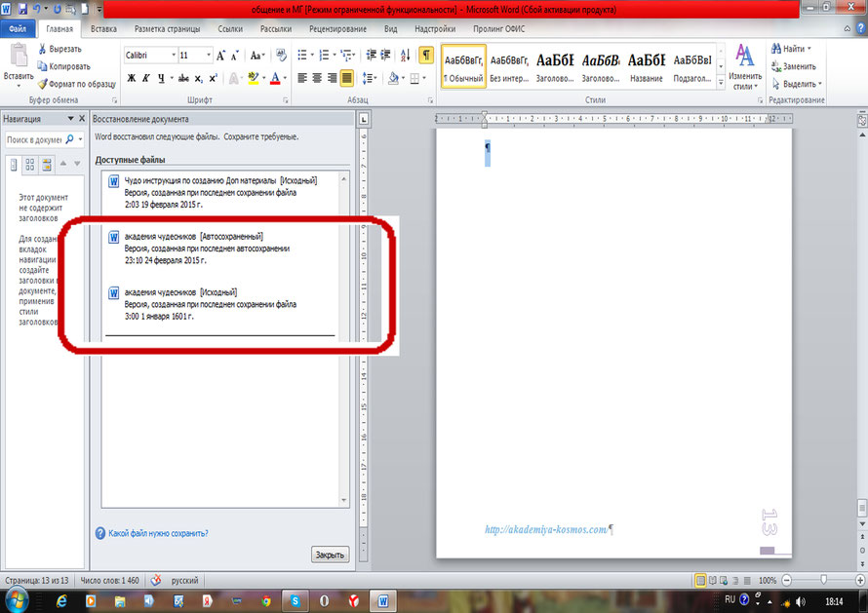Switch to Разметка страницы tab
Viewport: 868px width, 613px height.
[167, 29]
